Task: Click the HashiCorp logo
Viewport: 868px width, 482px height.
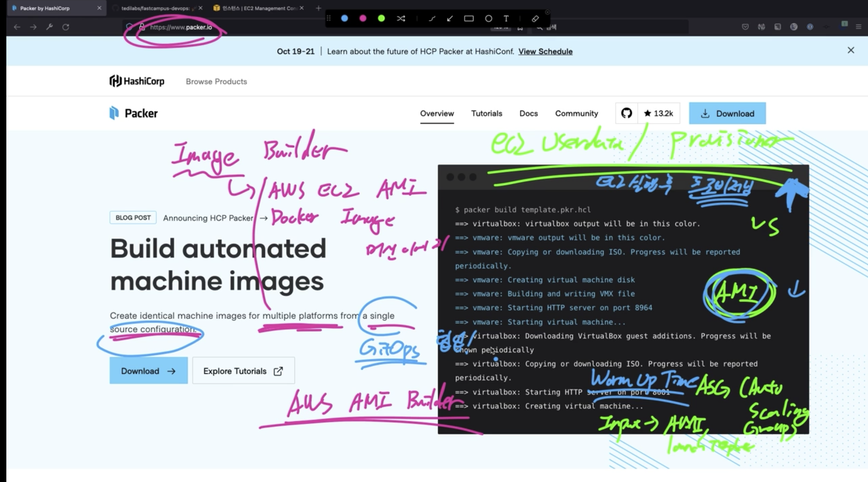Action: [137, 81]
